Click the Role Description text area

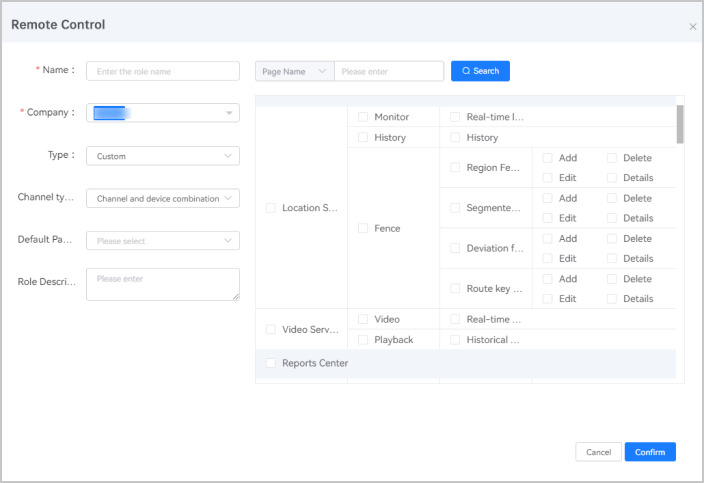click(x=163, y=284)
